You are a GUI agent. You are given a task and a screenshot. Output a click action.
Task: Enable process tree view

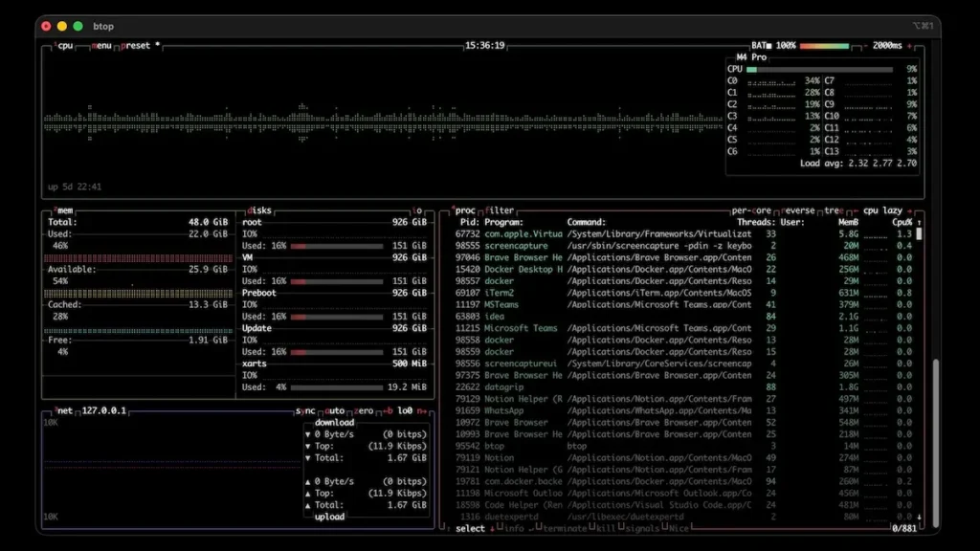(x=835, y=210)
